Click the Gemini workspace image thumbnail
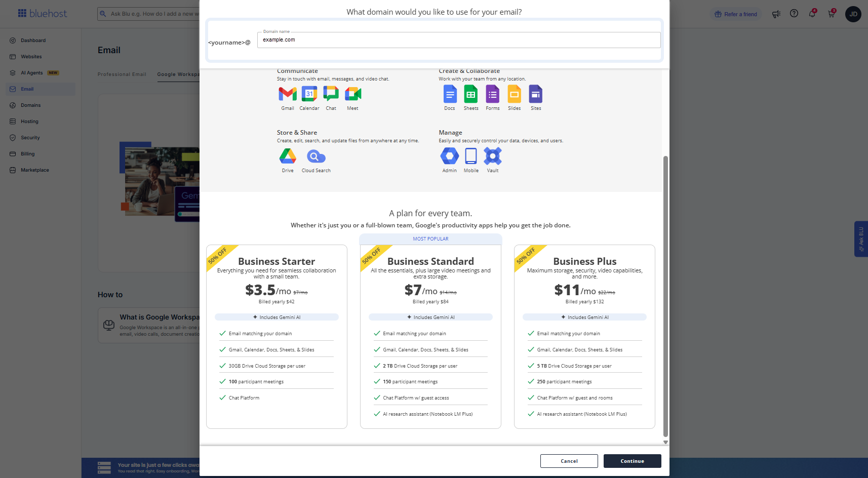 tap(160, 182)
